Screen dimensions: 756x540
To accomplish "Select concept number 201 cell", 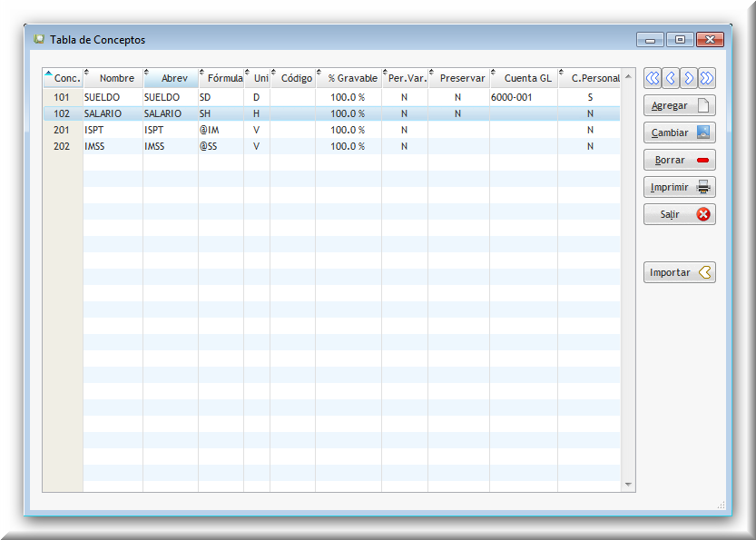I will 62,130.
